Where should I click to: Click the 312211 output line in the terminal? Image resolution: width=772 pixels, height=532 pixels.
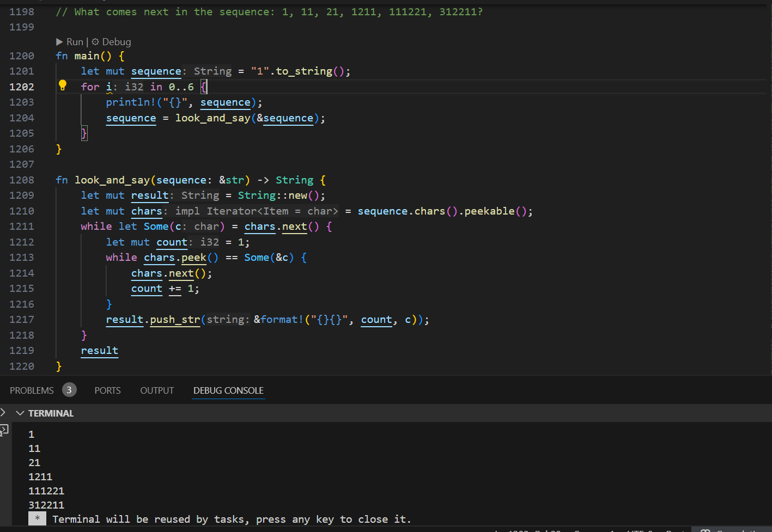[x=46, y=505]
